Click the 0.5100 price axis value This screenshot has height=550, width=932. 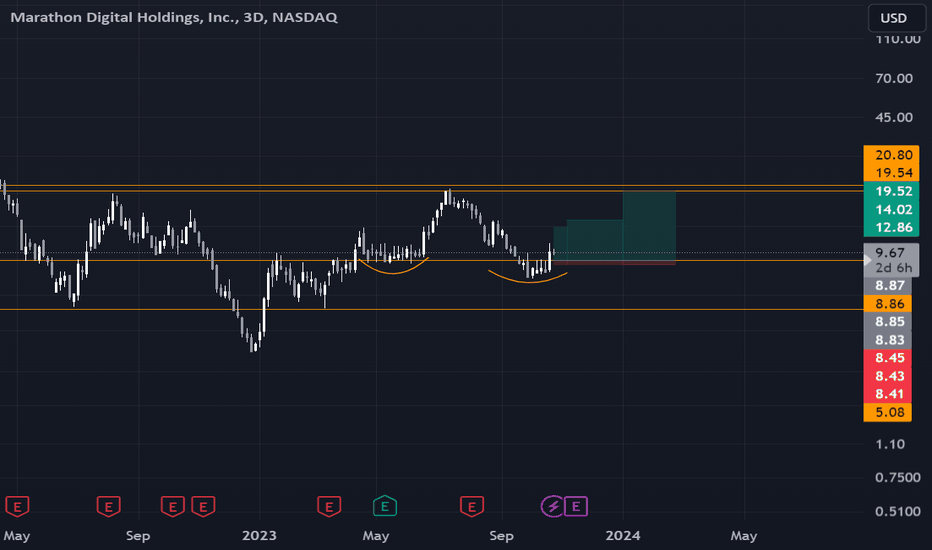coord(898,511)
